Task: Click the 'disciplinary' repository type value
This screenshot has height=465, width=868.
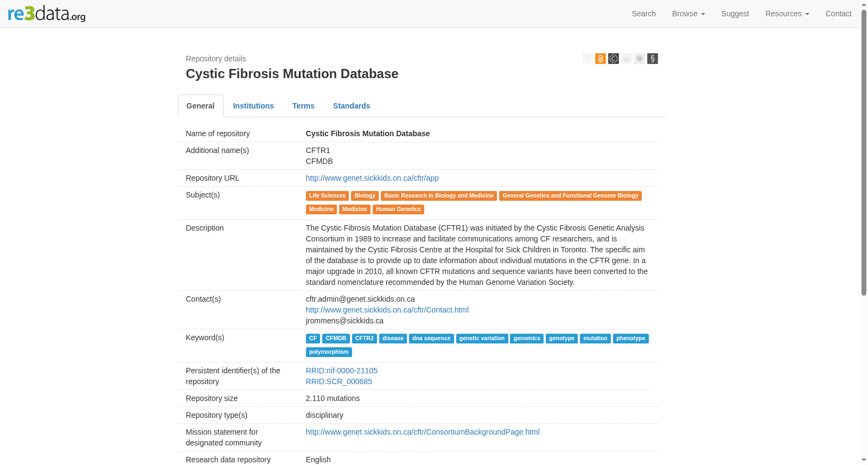Action: pos(324,415)
